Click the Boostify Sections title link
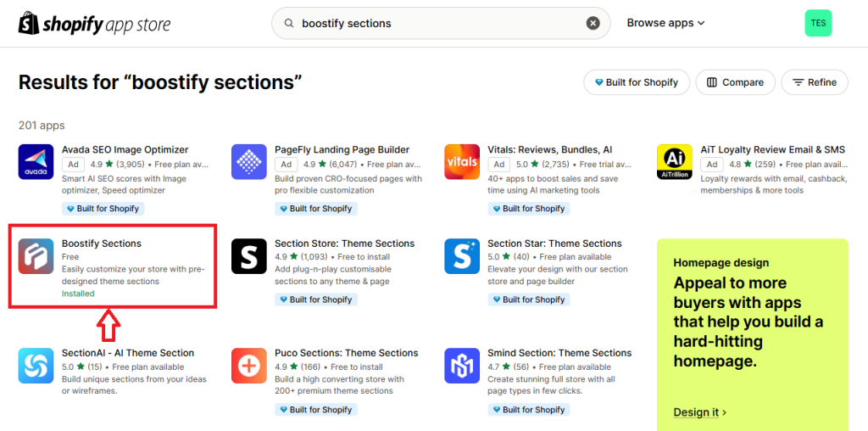This screenshot has width=868, height=431. pos(102,243)
